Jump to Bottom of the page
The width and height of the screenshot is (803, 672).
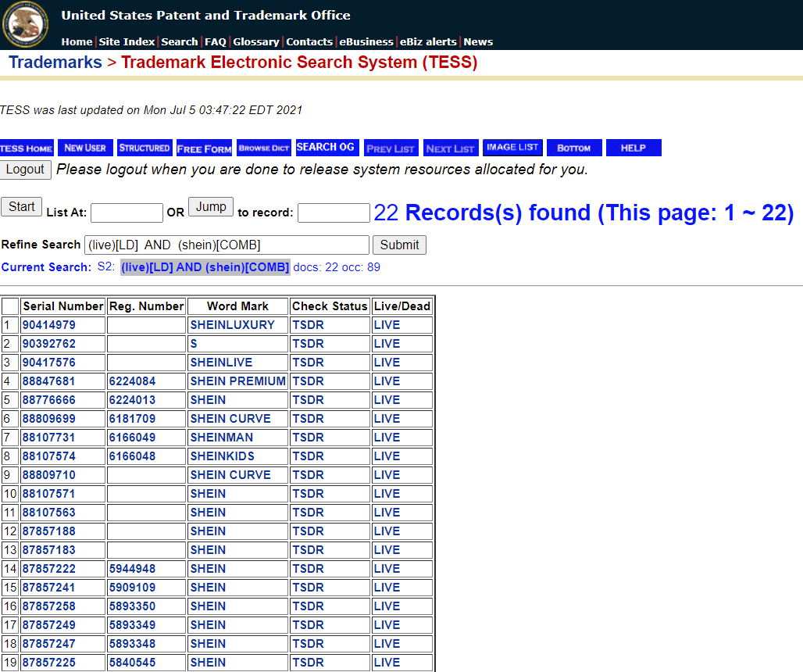click(x=574, y=148)
